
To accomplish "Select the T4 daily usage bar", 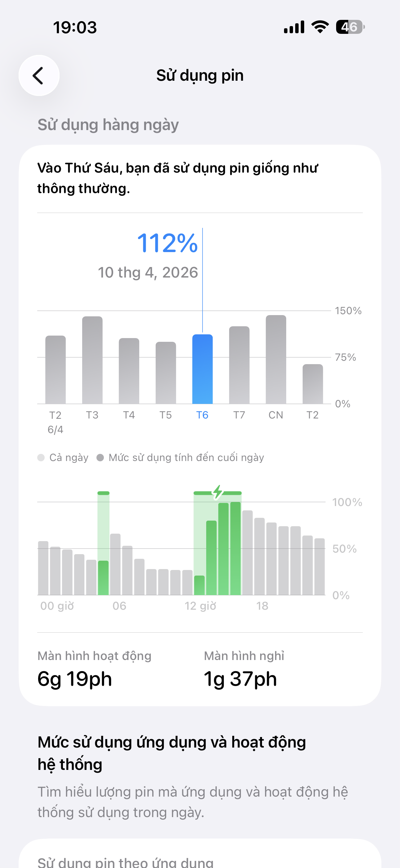I will click(x=129, y=371).
